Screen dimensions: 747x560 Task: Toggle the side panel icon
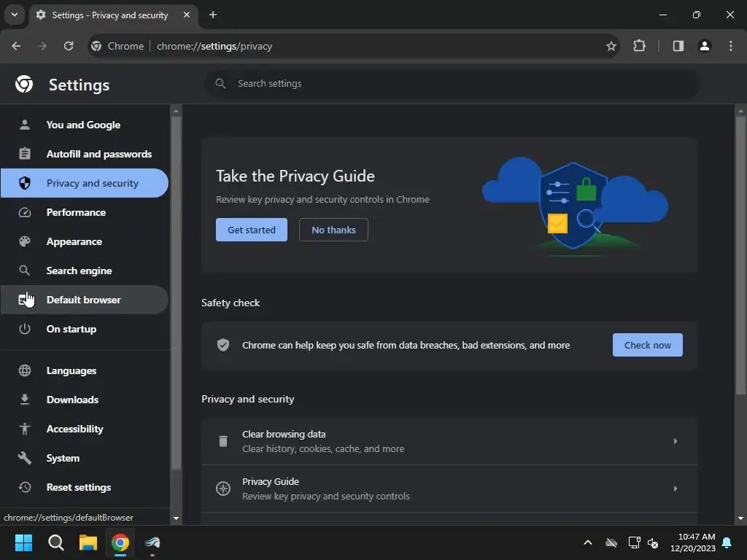tap(678, 46)
